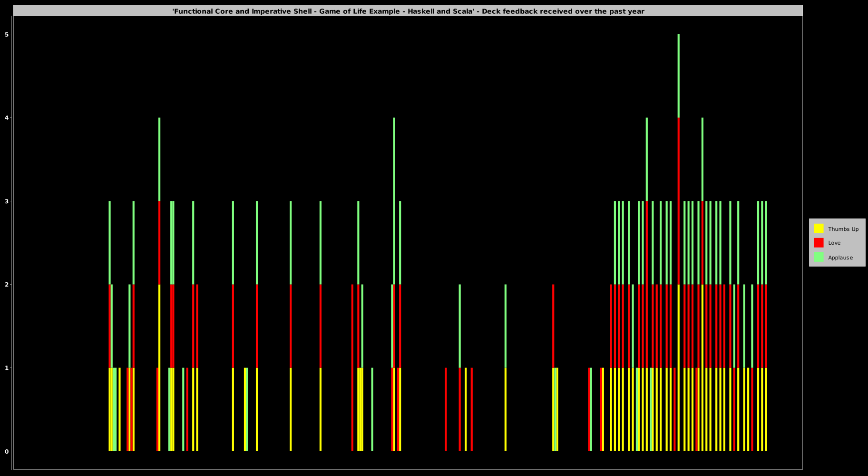Click the y-axis label 2

pyautogui.click(x=7, y=285)
